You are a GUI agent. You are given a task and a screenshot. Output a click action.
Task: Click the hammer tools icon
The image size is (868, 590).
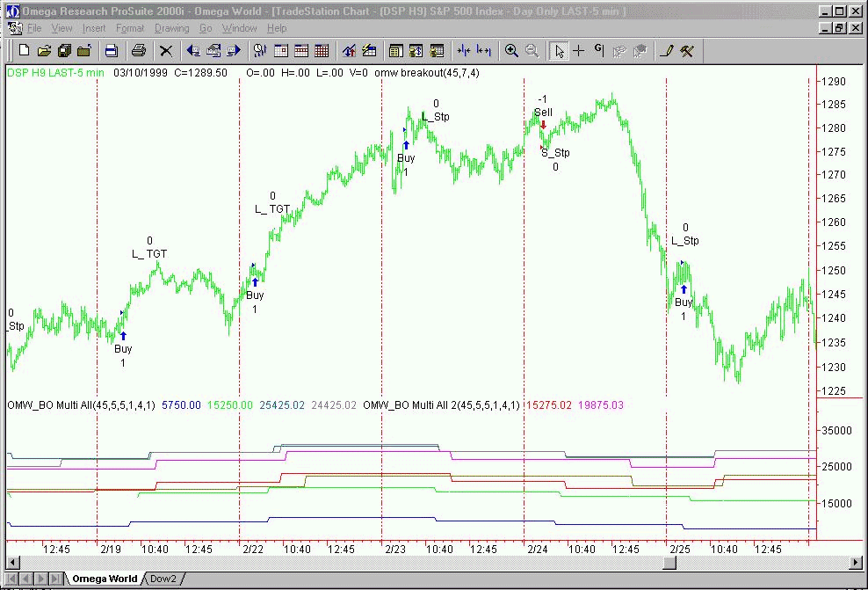point(687,51)
